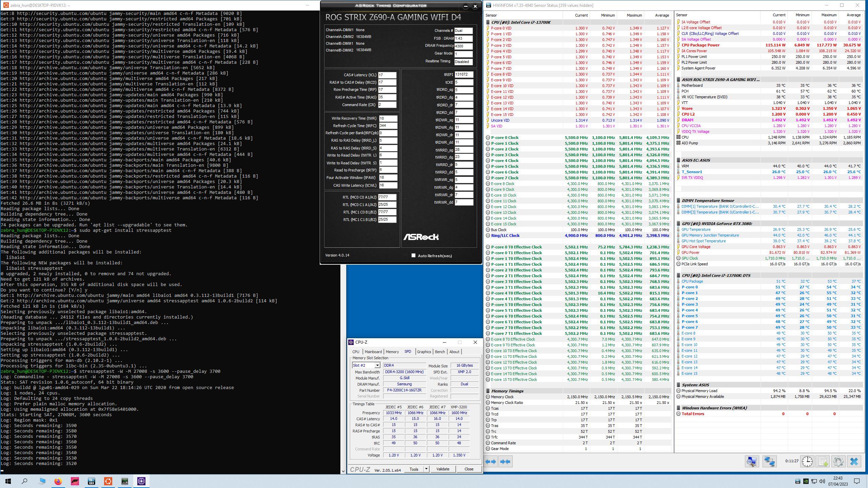Collapse CPU [#0] Intel Core i7-13700K group
Screen dimensions: 868x488
(488, 22)
